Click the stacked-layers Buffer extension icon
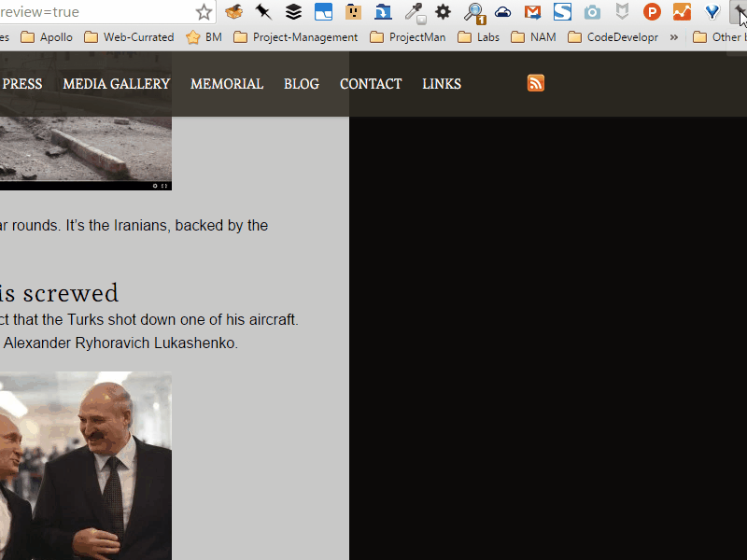This screenshot has width=747, height=560. pos(293,12)
